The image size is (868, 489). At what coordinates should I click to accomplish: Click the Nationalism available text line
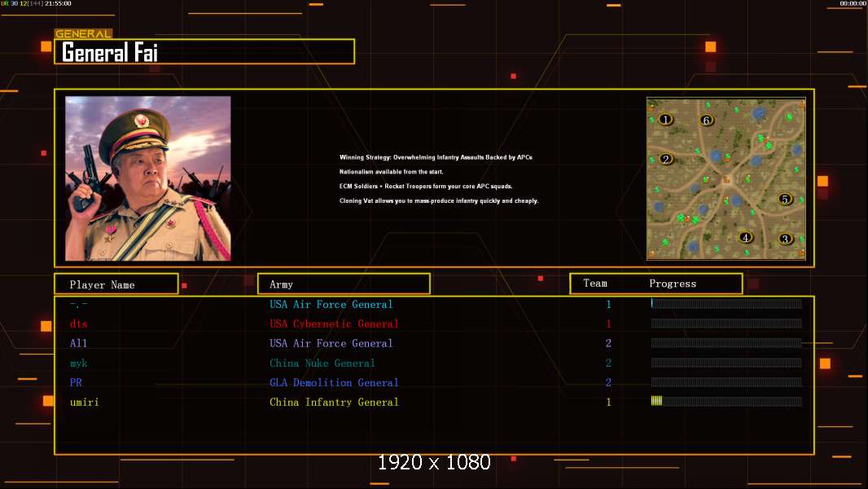click(392, 172)
